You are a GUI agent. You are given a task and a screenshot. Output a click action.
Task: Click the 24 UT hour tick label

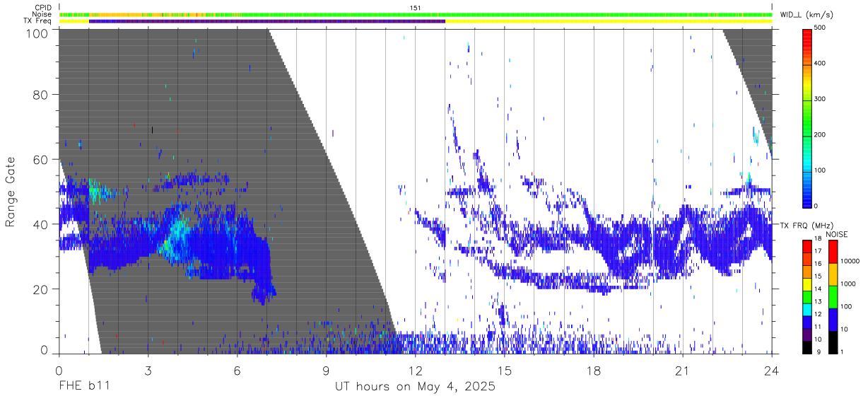click(772, 371)
